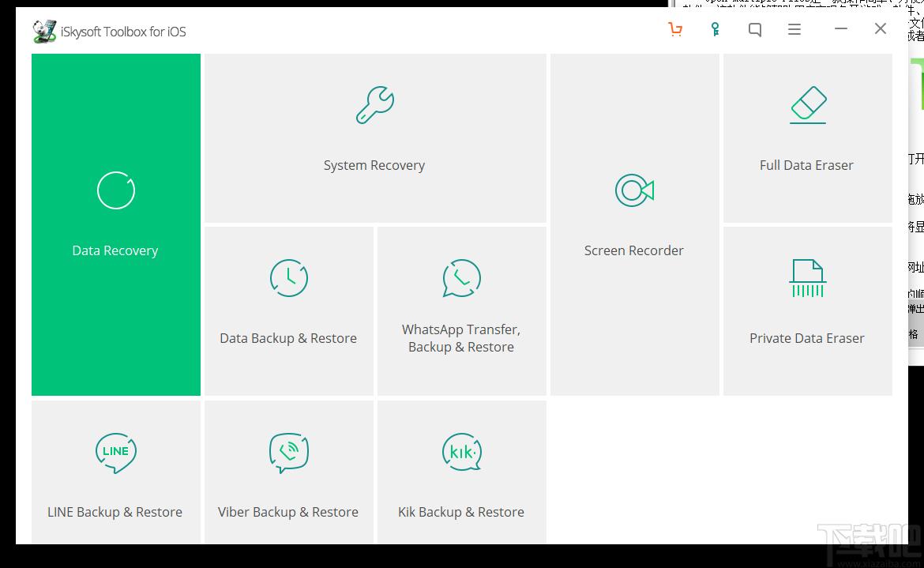Viewport: 924px width, 568px height.
Task: Click the Data Backup & Restore clock icon
Action: pyautogui.click(x=289, y=277)
